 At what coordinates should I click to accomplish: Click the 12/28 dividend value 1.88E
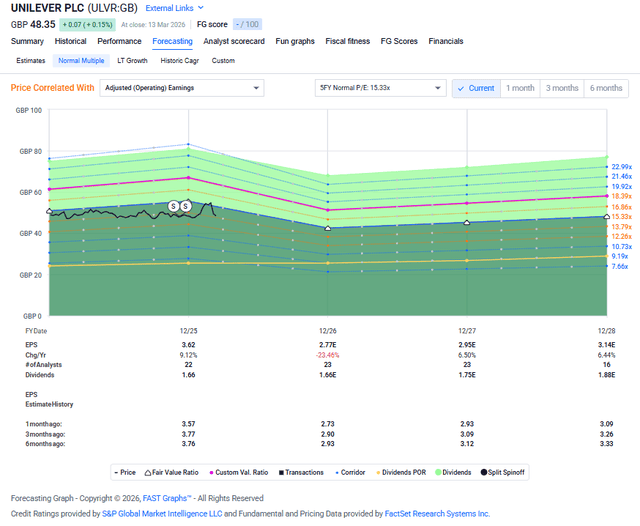coord(607,375)
